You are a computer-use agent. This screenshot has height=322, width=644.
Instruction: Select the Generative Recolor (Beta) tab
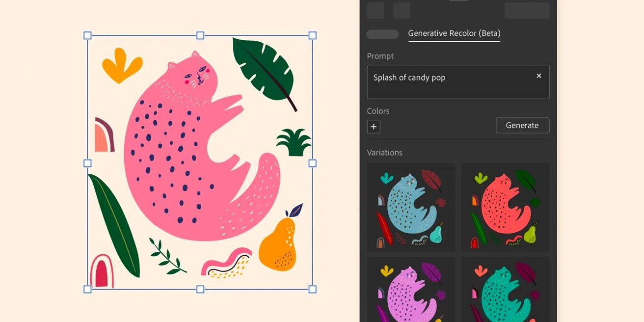[x=454, y=33]
